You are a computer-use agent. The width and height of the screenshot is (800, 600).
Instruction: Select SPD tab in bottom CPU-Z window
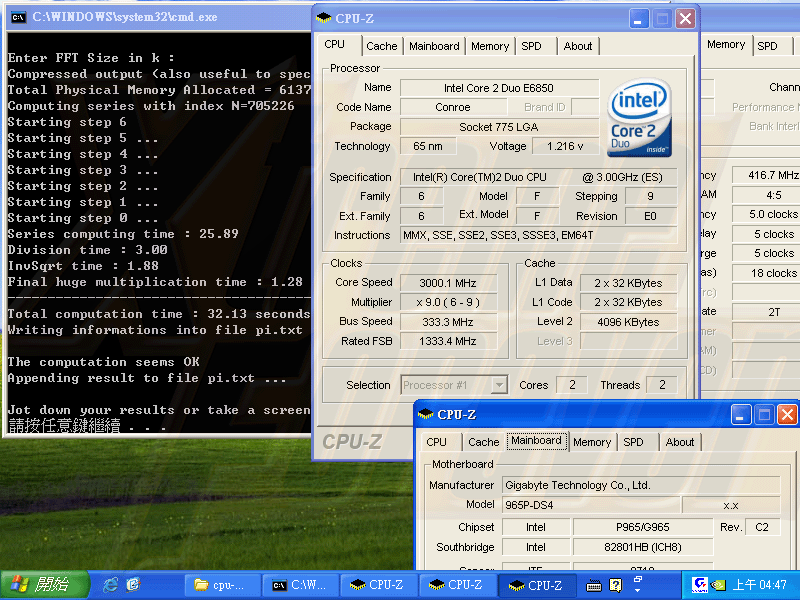pyautogui.click(x=633, y=442)
